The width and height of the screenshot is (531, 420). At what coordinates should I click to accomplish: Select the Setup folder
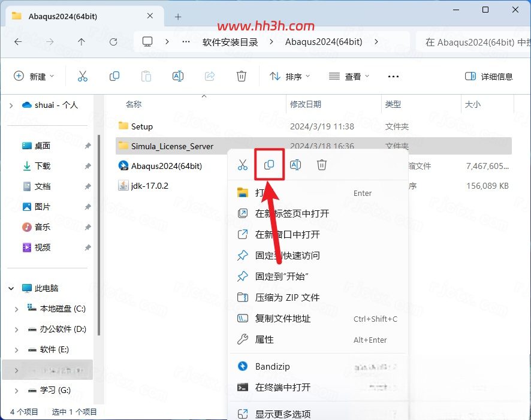(x=313, y=126)
